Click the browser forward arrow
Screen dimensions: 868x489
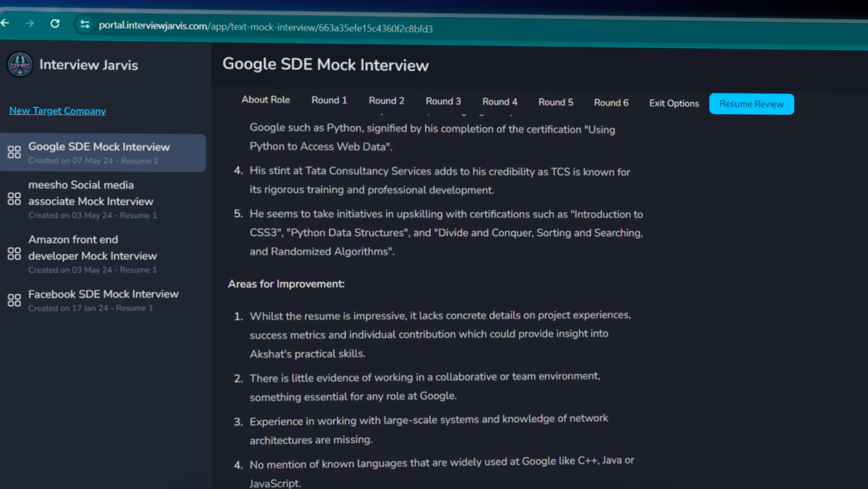tap(29, 23)
